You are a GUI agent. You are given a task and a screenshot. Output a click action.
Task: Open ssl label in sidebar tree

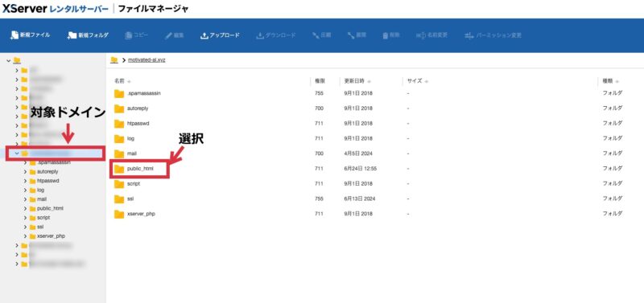39,227
